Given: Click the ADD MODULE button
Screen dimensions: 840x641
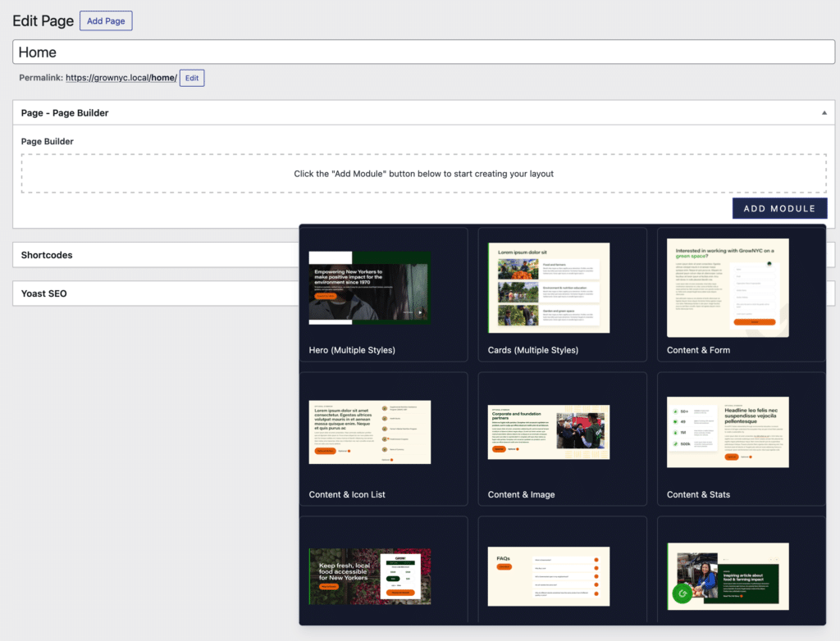Looking at the screenshot, I should [779, 208].
